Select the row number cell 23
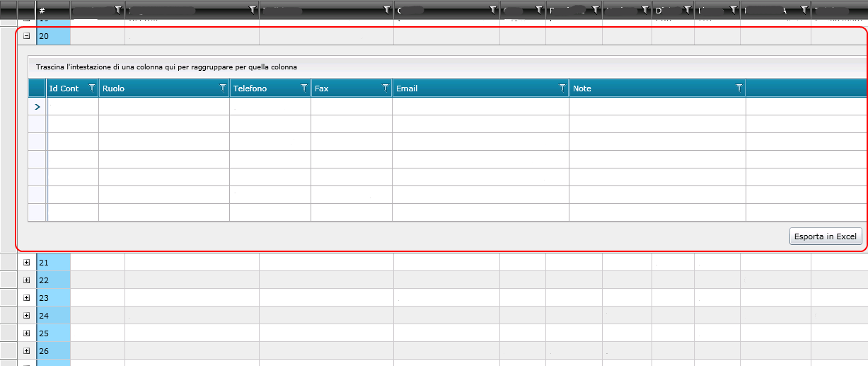The height and width of the screenshot is (366, 868). [x=53, y=297]
